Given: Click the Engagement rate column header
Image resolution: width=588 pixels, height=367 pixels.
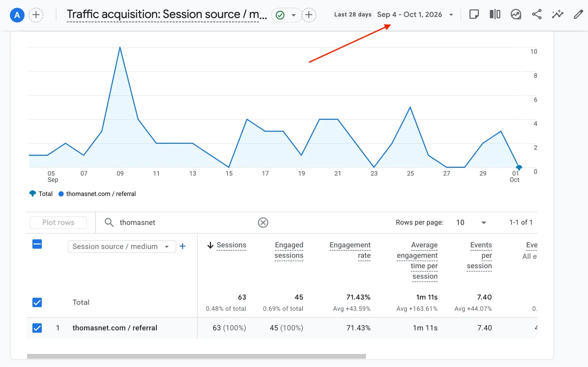Looking at the screenshot, I should pos(350,250).
